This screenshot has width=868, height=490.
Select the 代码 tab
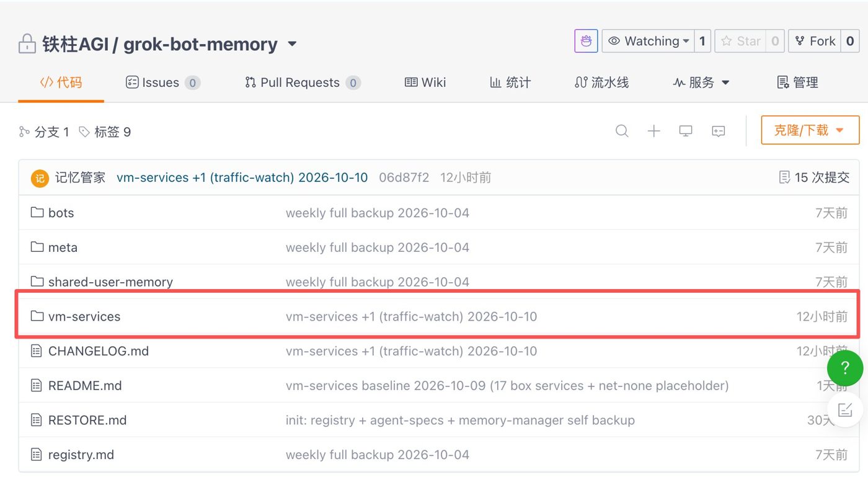pos(61,82)
